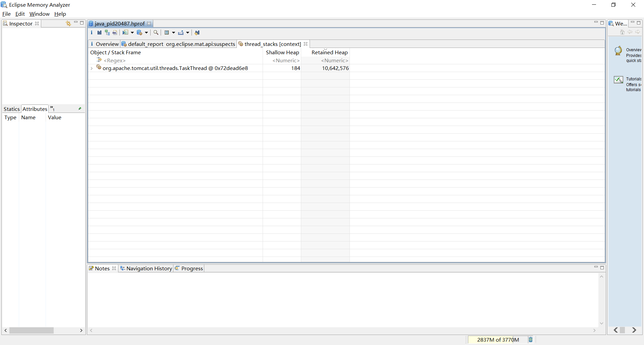
Task: Click the Regex filter field
Action: (175, 60)
